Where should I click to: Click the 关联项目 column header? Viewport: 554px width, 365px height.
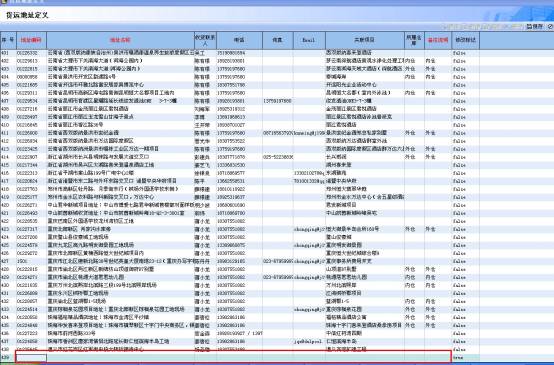coord(365,40)
